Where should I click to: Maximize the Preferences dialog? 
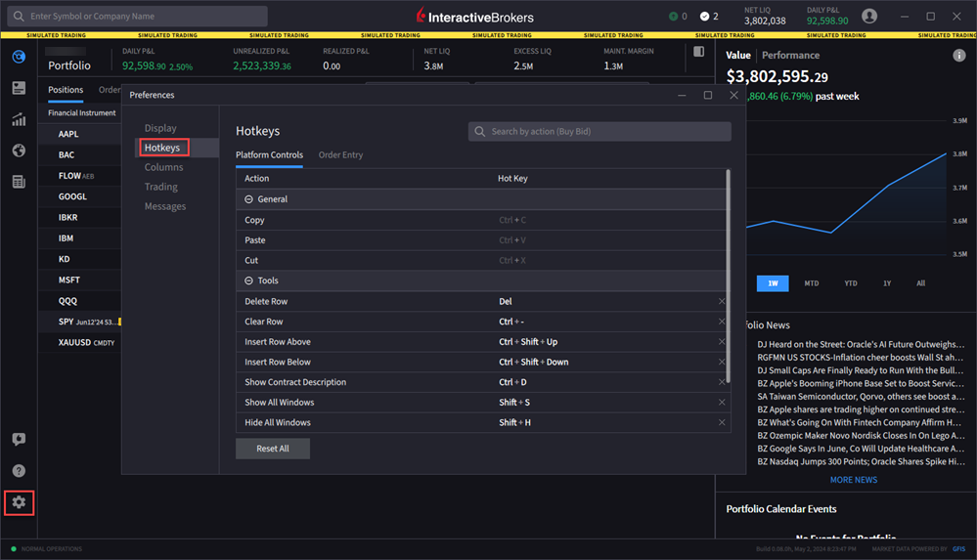708,95
